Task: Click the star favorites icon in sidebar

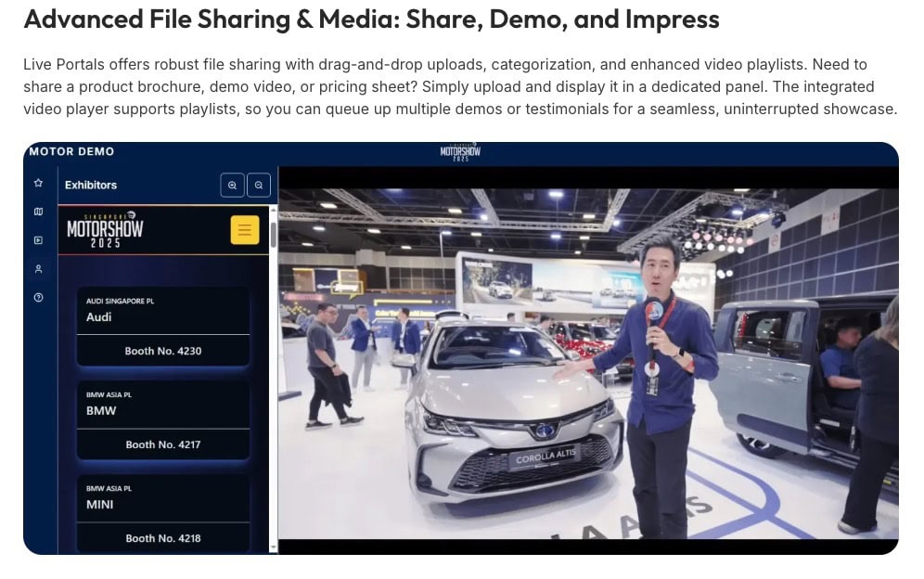Action: click(38, 184)
